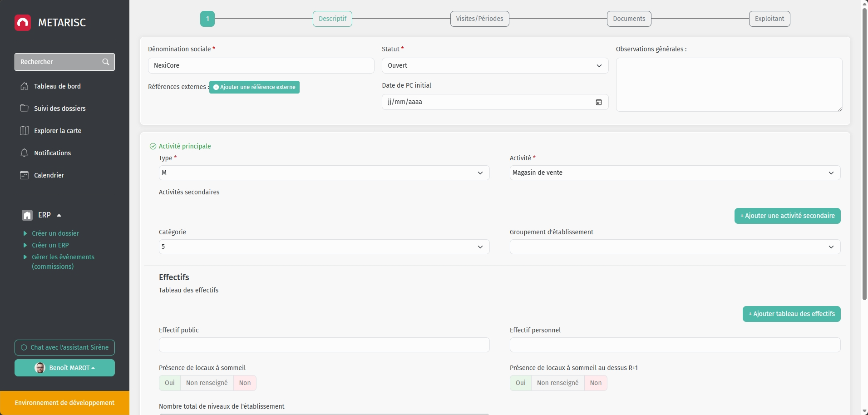The image size is (868, 415).
Task: Click the METARISC logo icon
Action: click(23, 23)
